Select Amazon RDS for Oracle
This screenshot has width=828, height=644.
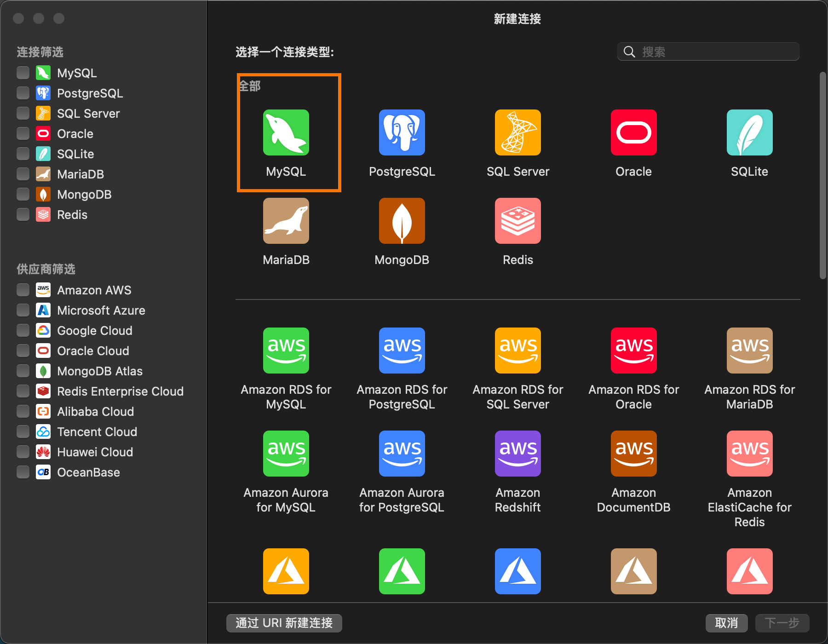(x=633, y=351)
